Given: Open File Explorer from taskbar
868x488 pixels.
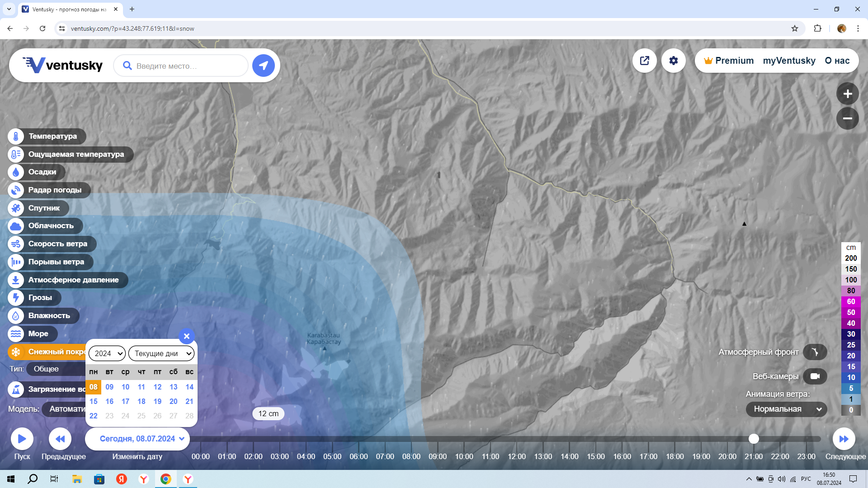Looking at the screenshot, I should (x=77, y=479).
